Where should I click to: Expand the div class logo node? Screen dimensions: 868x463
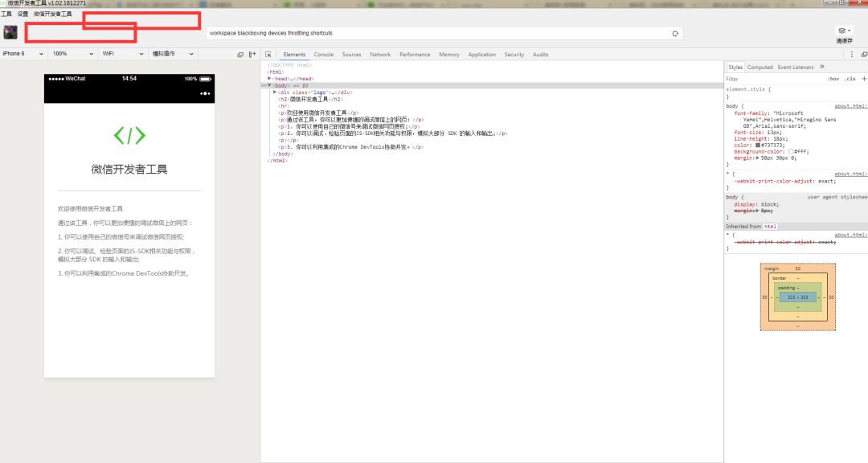click(275, 92)
